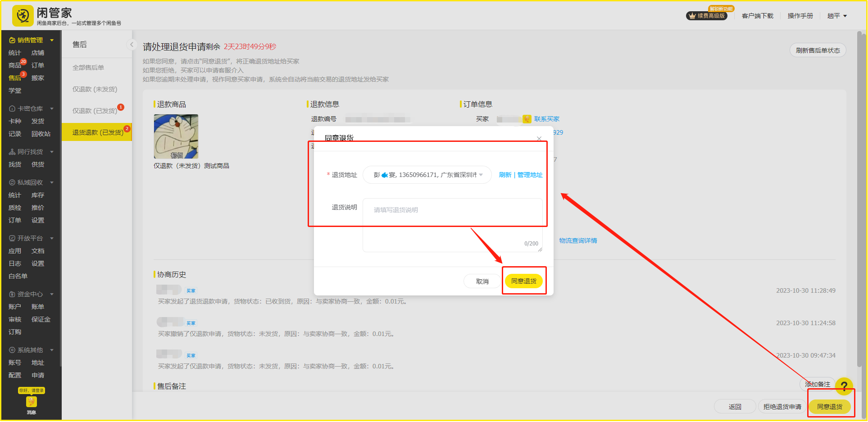Screen dimensions: 868x422
Task: Click the 闲管家 logo icon
Action: 23,16
